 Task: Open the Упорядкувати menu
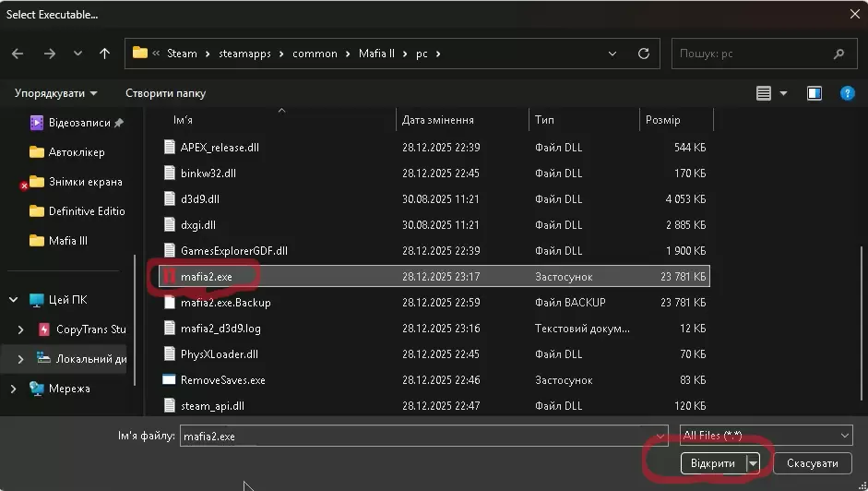click(56, 93)
